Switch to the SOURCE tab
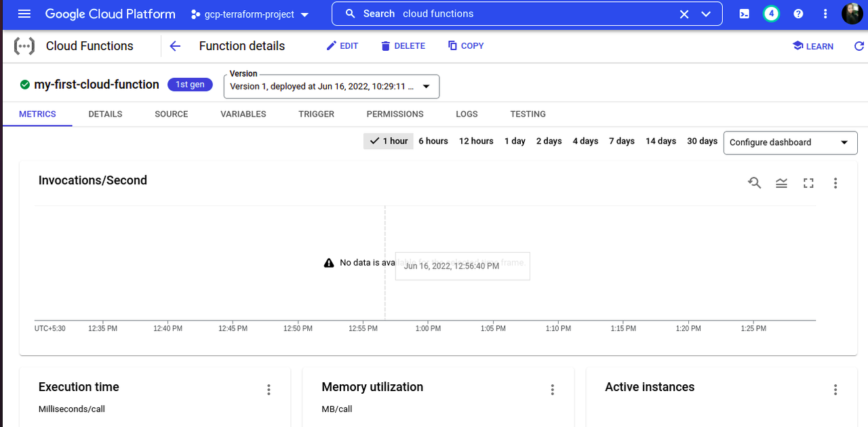Viewport: 868px width, 427px height. point(171,114)
